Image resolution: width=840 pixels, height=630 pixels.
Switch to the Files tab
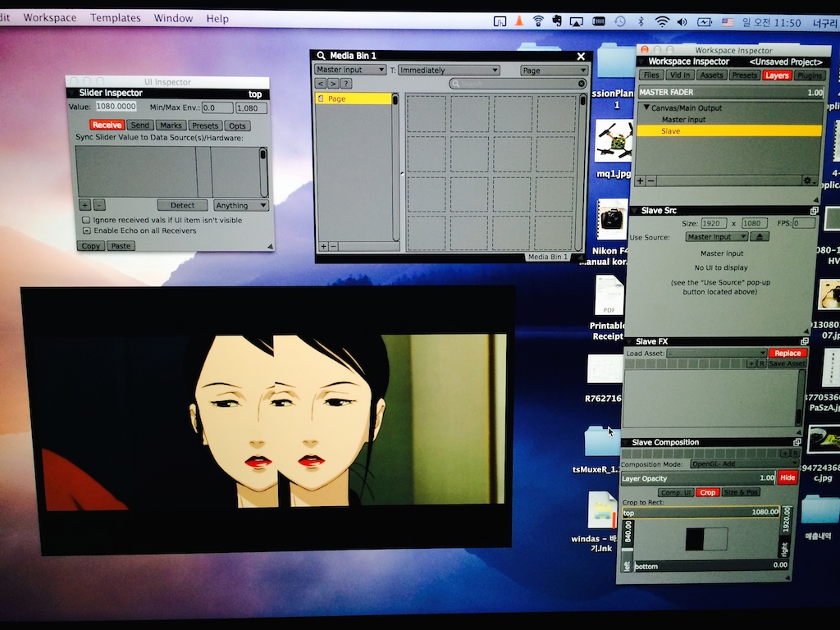tap(651, 75)
